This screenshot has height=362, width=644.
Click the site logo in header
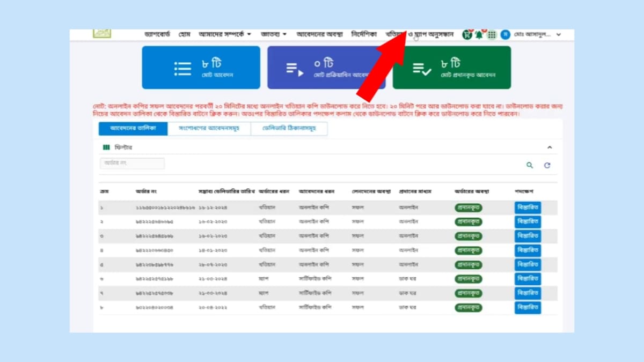pyautogui.click(x=101, y=33)
